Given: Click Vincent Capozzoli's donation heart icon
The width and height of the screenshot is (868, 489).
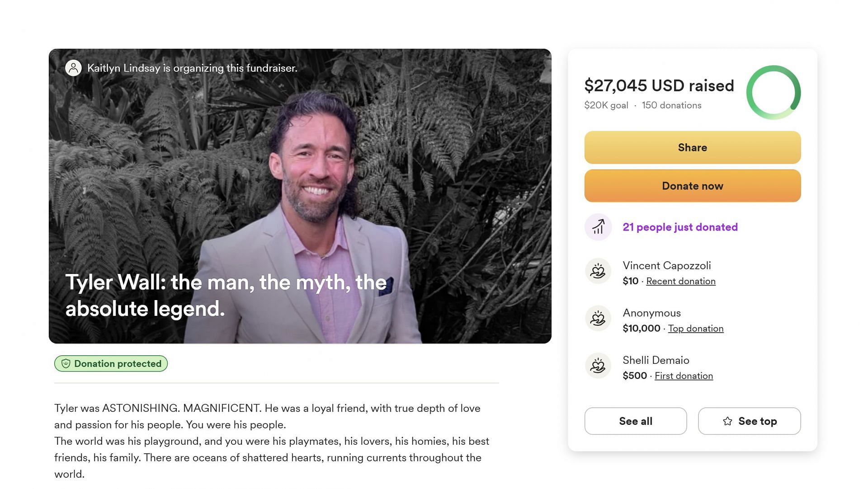Looking at the screenshot, I should coord(598,271).
